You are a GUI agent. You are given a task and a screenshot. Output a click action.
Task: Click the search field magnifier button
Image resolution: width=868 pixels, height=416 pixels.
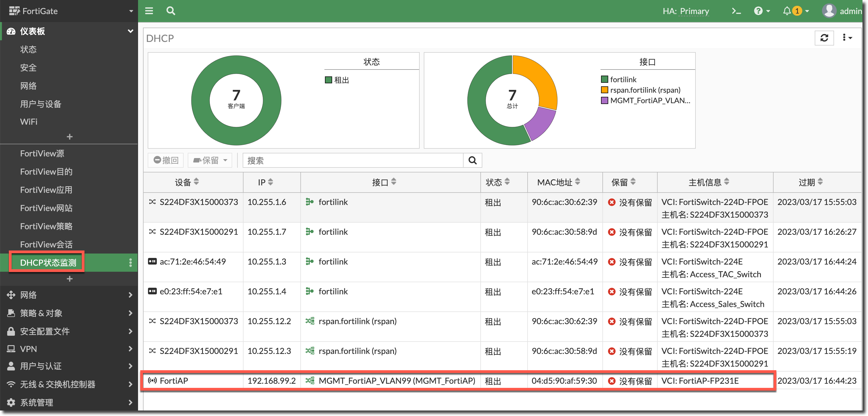coord(472,160)
